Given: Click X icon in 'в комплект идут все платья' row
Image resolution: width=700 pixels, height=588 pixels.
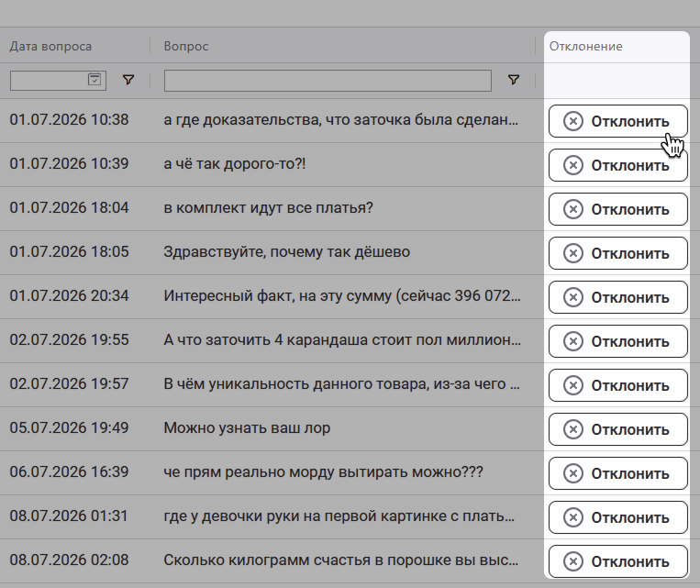Looking at the screenshot, I should coord(573,209).
